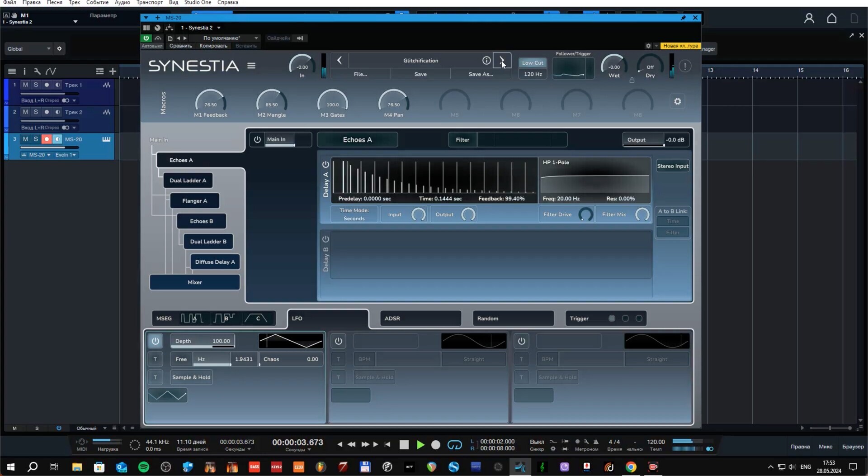
Task: Solo Трек 2
Action: pos(36,112)
